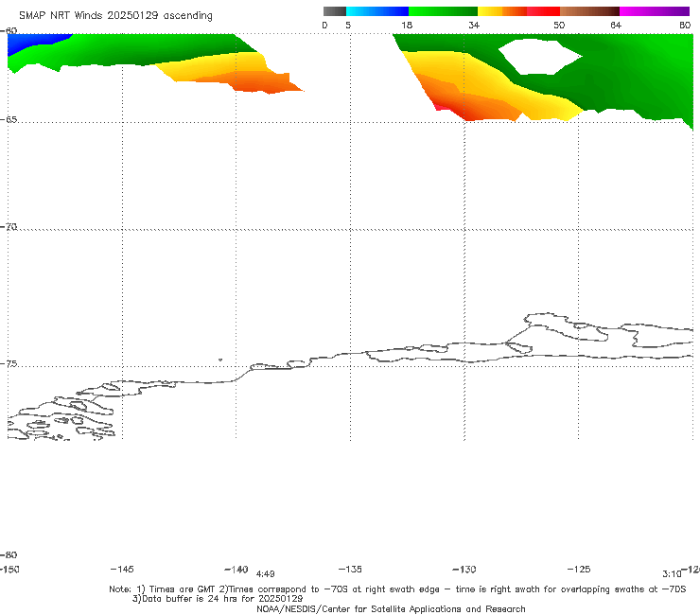Click the color bar label '18'
700x615 pixels.
pyautogui.click(x=407, y=25)
